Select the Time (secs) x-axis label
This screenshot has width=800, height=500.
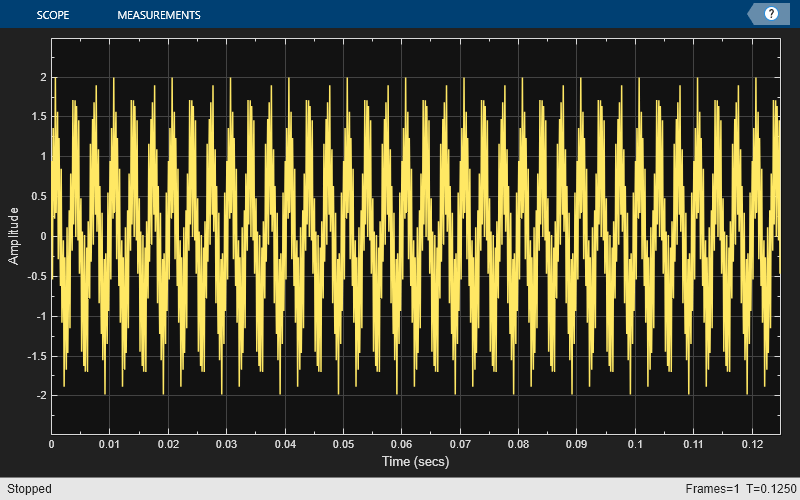[414, 462]
